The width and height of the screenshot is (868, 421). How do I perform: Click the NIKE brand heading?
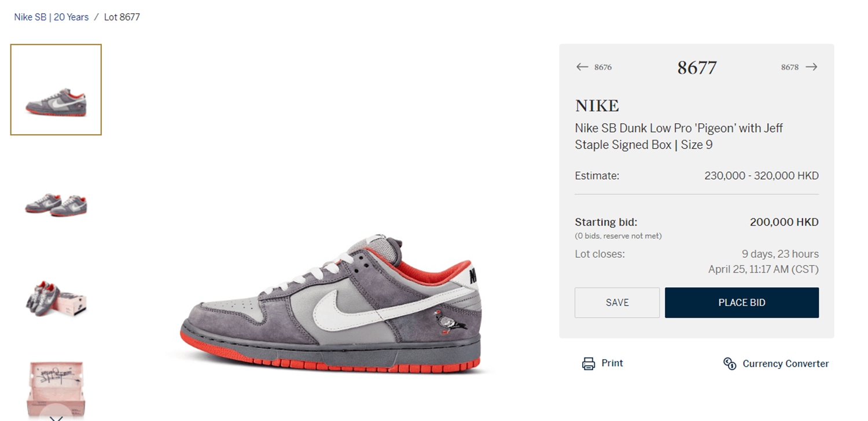[x=597, y=106]
